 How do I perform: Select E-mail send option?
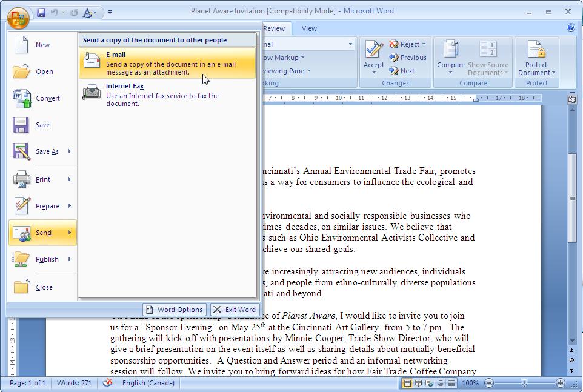pyautogui.click(x=167, y=63)
